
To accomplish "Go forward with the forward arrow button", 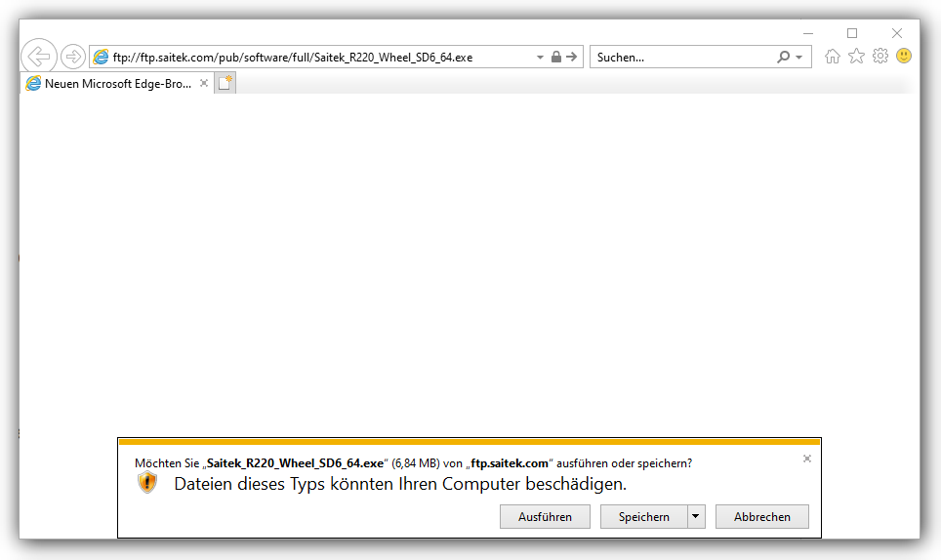I will click(73, 57).
